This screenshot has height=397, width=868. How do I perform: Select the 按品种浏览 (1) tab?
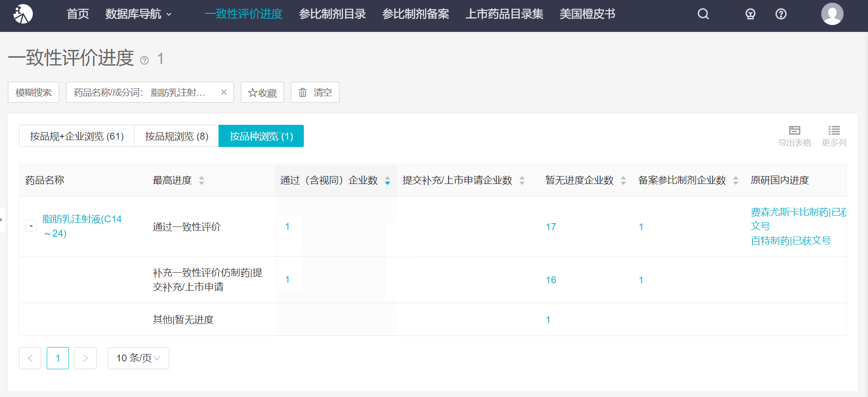pyautogui.click(x=261, y=136)
